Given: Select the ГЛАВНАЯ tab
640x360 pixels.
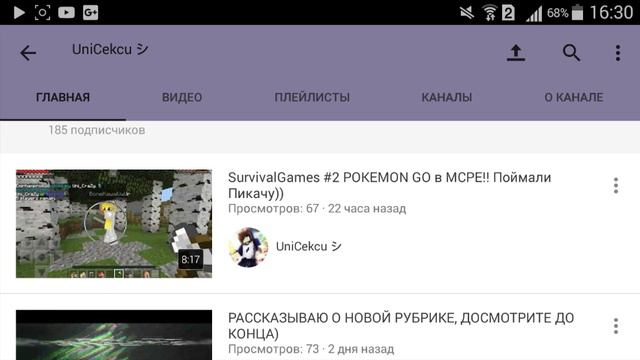Looking at the screenshot, I should [63, 97].
